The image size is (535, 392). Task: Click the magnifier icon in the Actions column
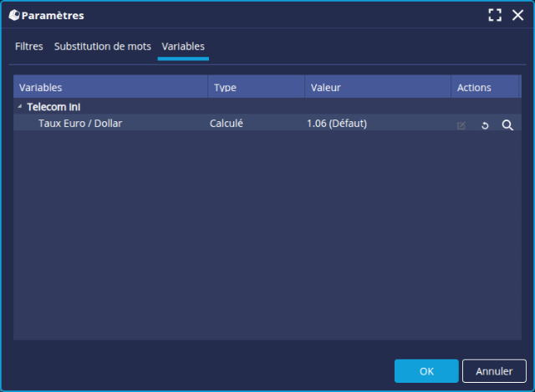point(507,125)
